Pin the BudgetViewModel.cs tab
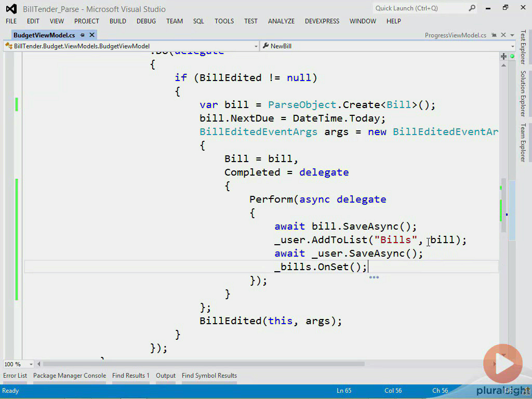Screen dimensions: 532x399 82,35
